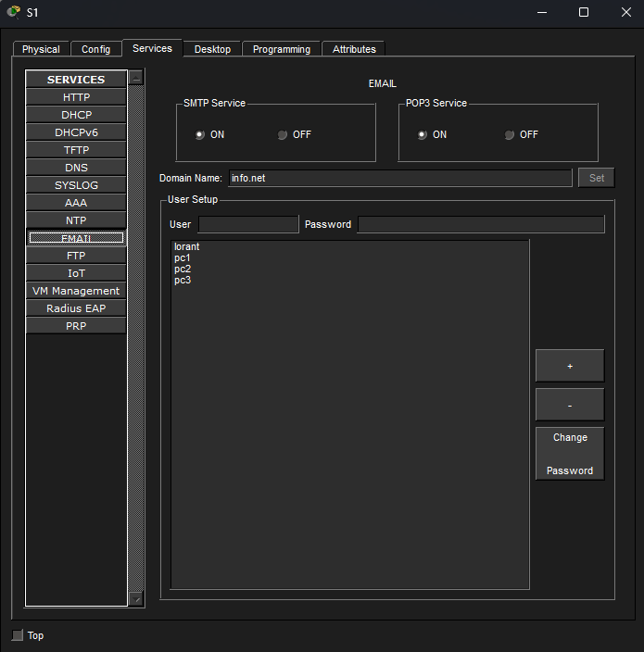Toggle the Top checkbox

click(x=18, y=635)
